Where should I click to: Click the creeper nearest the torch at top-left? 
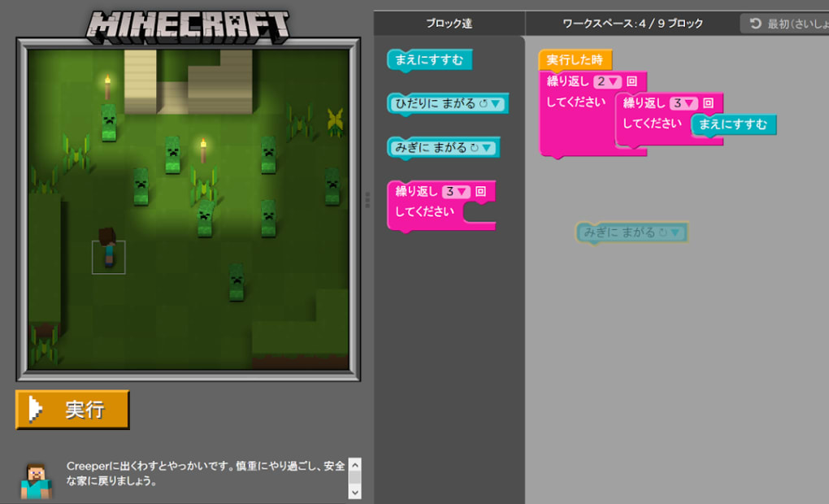click(x=109, y=122)
